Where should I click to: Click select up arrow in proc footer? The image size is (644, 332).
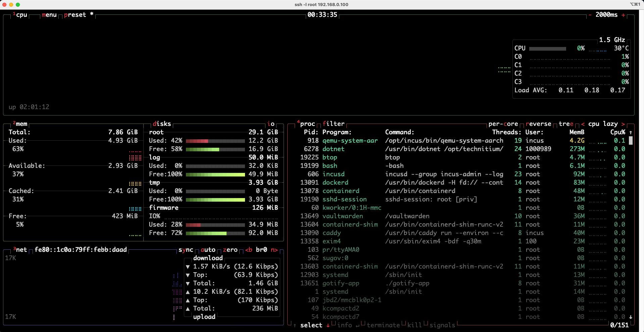pyautogui.click(x=295, y=325)
